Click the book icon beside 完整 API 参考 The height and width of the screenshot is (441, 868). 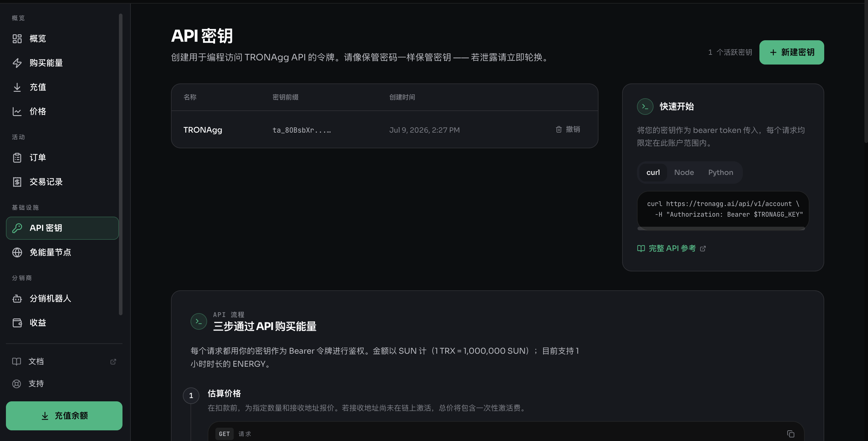(641, 249)
